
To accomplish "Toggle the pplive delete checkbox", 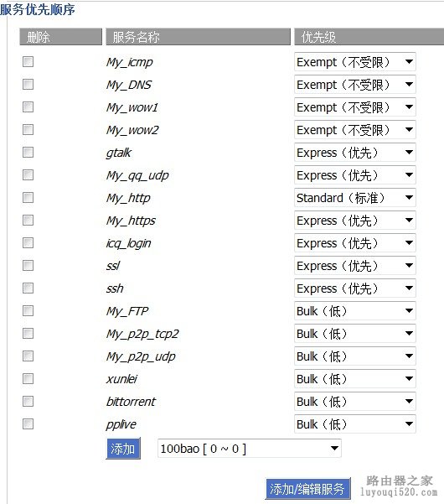I will coord(28,424).
